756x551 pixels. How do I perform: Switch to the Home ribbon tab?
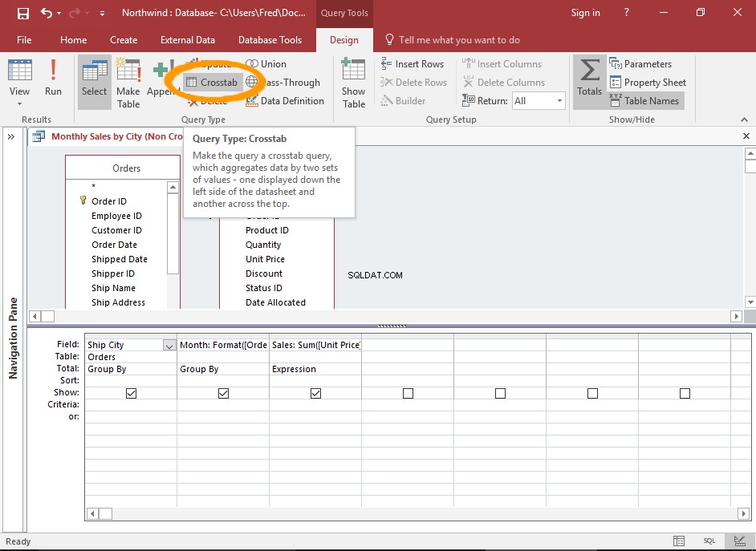point(73,40)
